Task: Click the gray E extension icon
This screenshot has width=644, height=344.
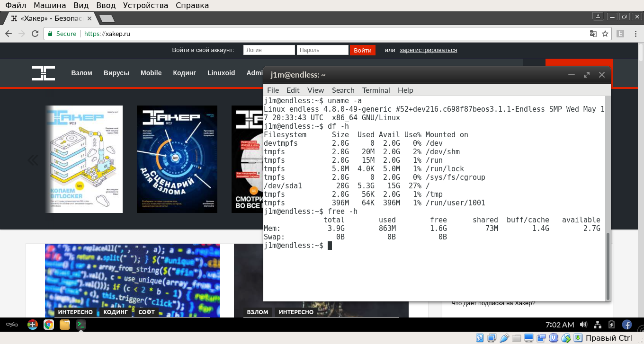Action: click(620, 34)
